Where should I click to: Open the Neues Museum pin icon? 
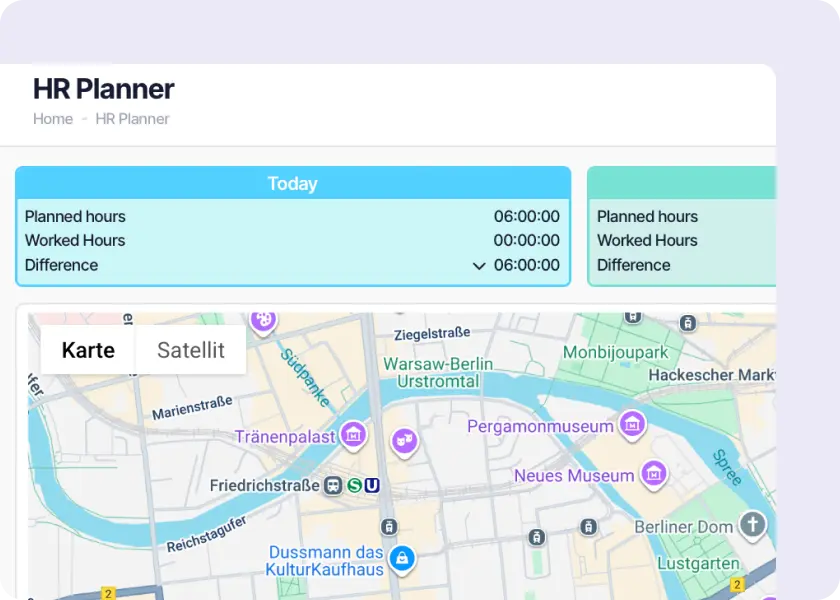pyautogui.click(x=654, y=474)
